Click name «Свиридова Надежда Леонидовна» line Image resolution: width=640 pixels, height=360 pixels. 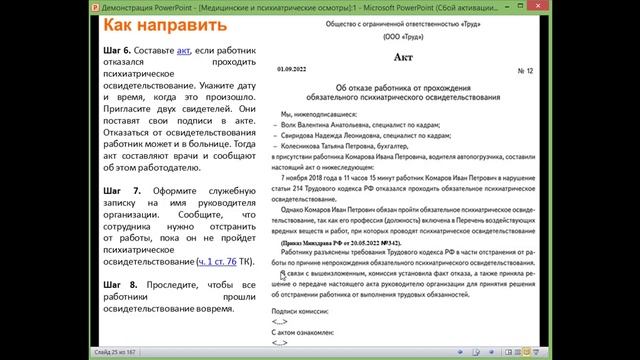pos(365,136)
